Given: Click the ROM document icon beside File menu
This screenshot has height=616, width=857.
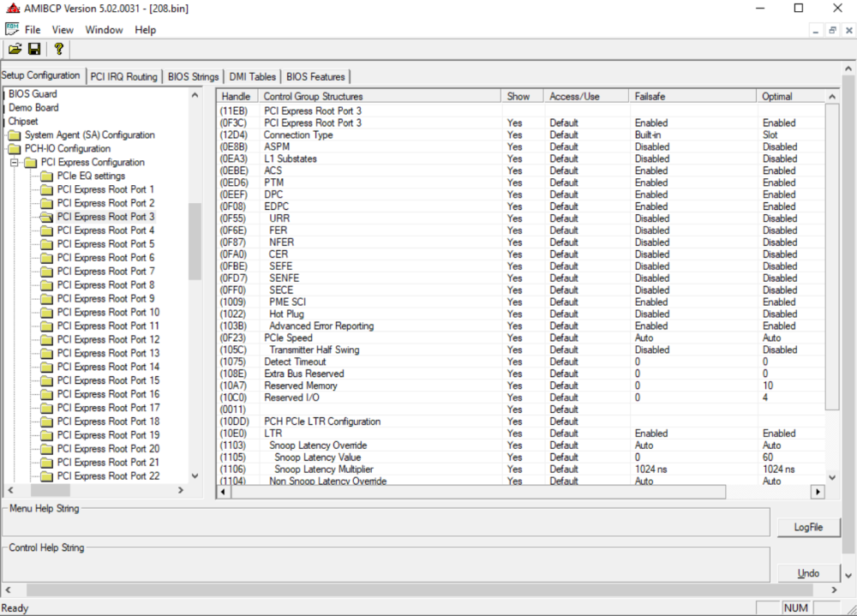Looking at the screenshot, I should click(x=12, y=29).
